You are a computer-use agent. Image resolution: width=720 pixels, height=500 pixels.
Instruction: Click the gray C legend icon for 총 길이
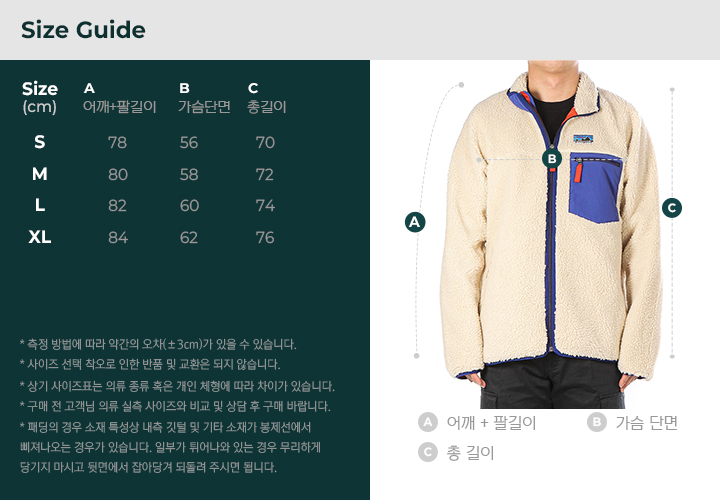point(428,452)
